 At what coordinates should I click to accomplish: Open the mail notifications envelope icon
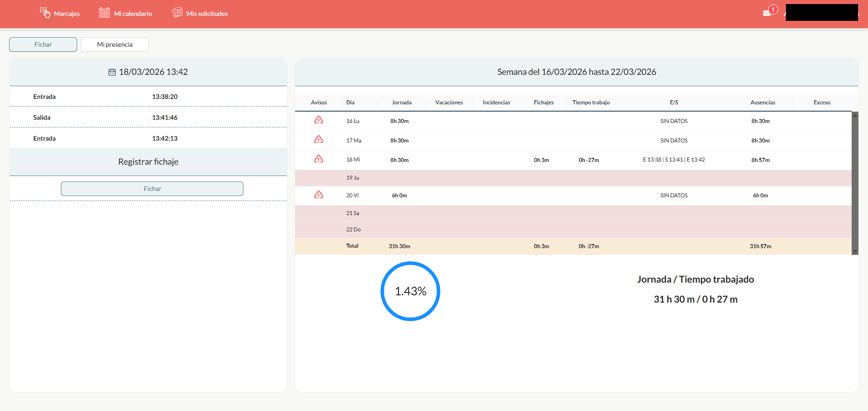coord(767,13)
